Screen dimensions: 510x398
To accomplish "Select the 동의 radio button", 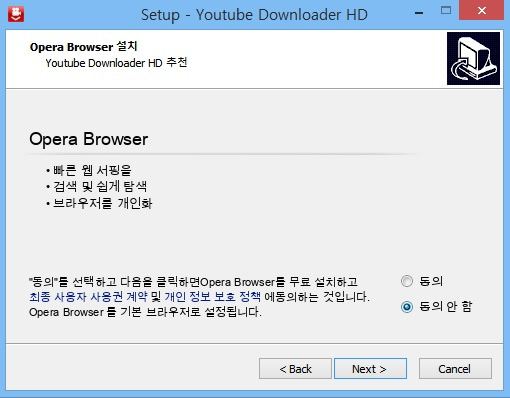I will point(407,281).
